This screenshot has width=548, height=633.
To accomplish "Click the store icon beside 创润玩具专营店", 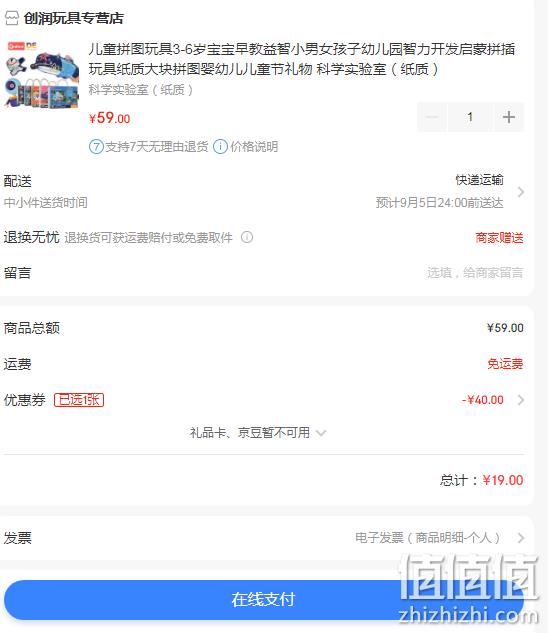I will tap(11, 18).
